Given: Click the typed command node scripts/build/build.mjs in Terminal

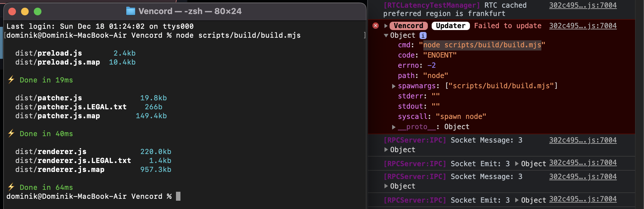Looking at the screenshot, I should [x=238, y=35].
